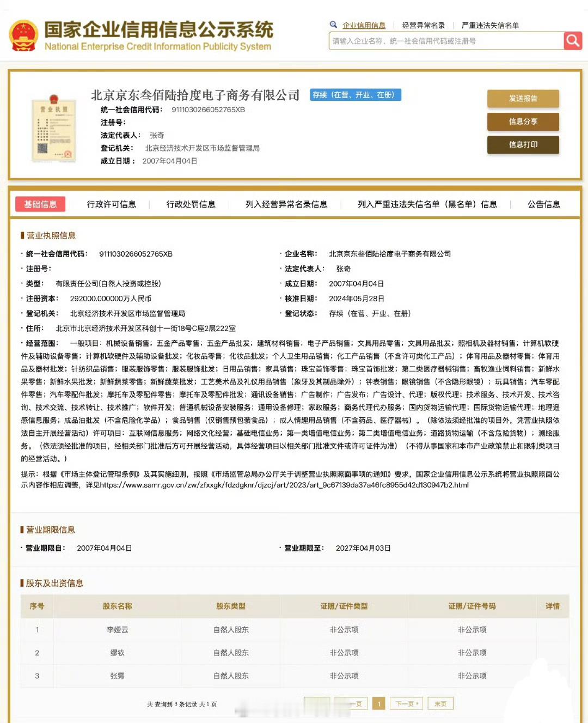Screen dimensions: 588x723
Task: Select shareholder 张雱 in row 3
Action: 117,676
